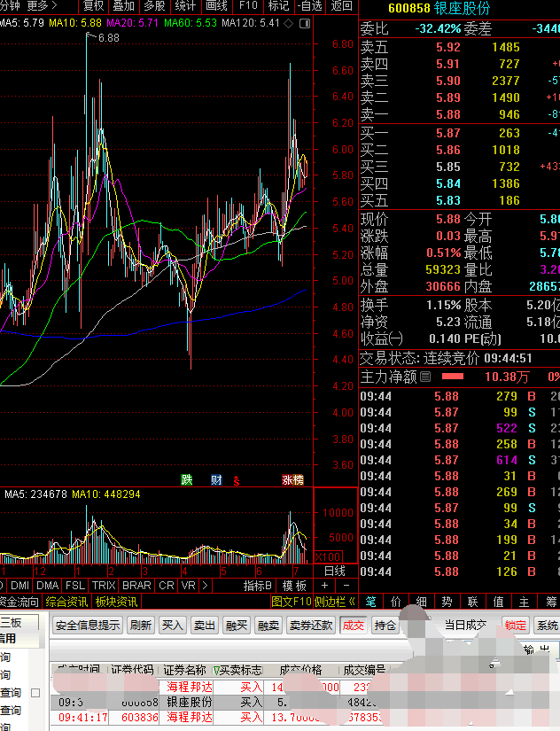Image resolution: width=560 pixels, height=731 pixels.
Task: Click the red S marker icon
Action: click(237, 480)
